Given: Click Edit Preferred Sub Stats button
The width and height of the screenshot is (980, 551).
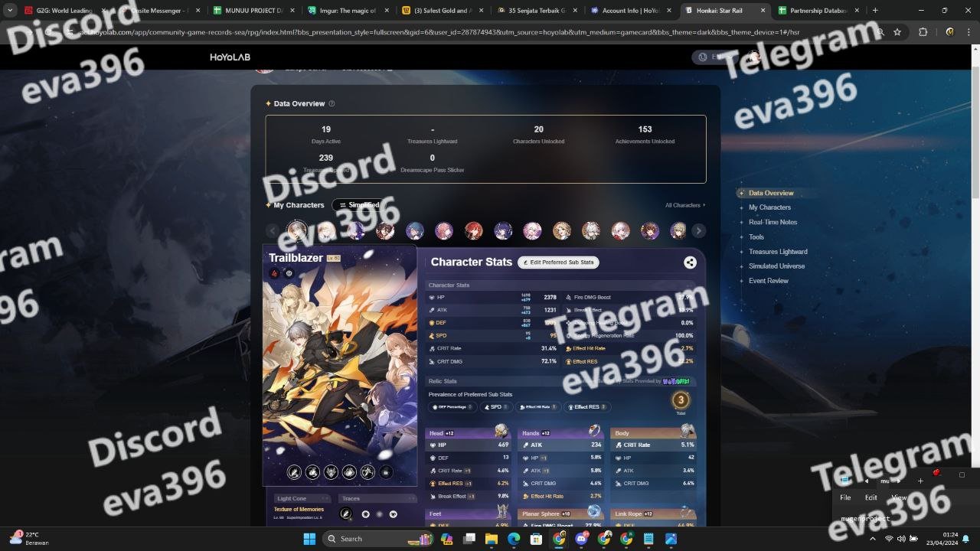Looking at the screenshot, I should coord(558,262).
